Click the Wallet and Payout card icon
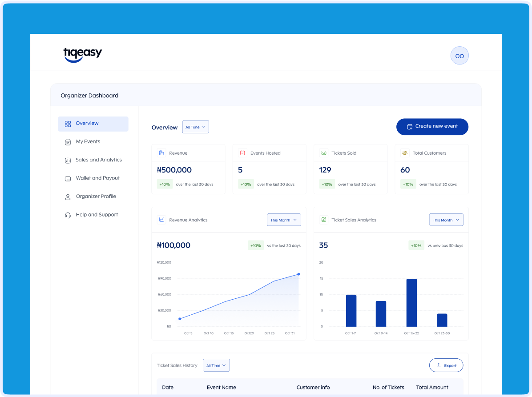Image resolution: width=532 pixels, height=397 pixels. point(68,179)
